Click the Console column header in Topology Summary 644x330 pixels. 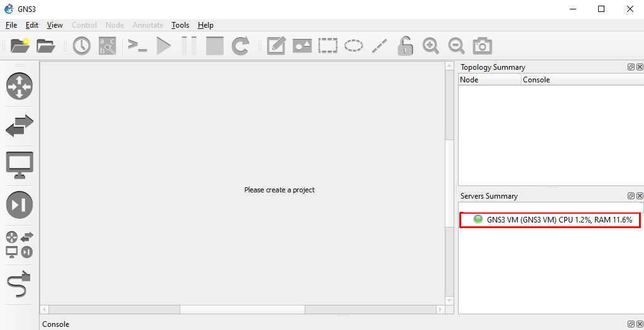pyautogui.click(x=582, y=80)
